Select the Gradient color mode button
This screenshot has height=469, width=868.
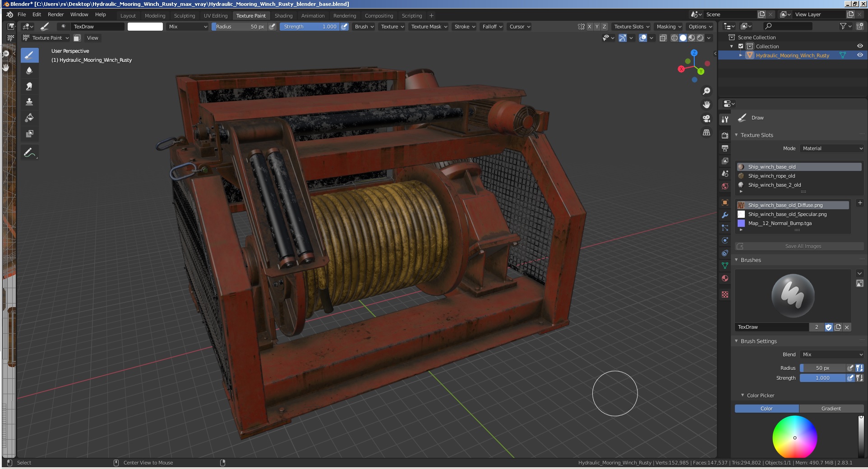831,409
